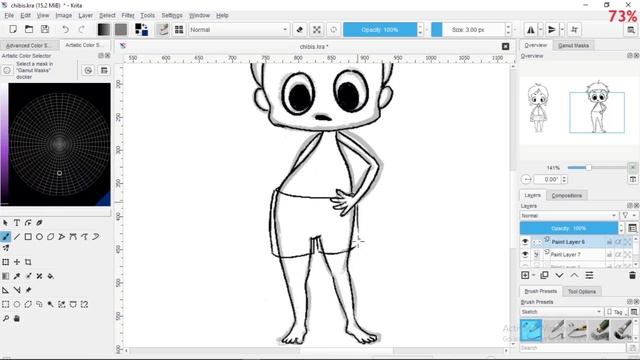Viewport: 640px width, 360px height.
Task: Select the Freehand Brush tool
Action: click(6, 237)
